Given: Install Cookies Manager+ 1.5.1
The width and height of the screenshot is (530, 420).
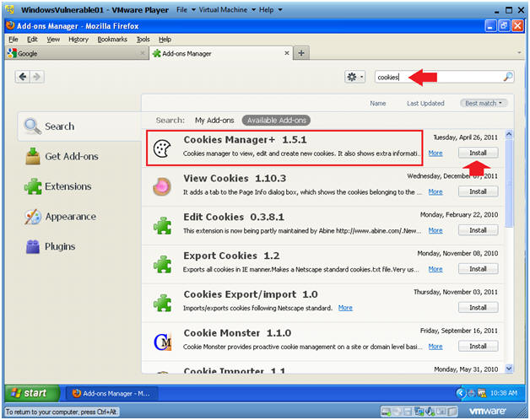Looking at the screenshot, I should tap(478, 153).
